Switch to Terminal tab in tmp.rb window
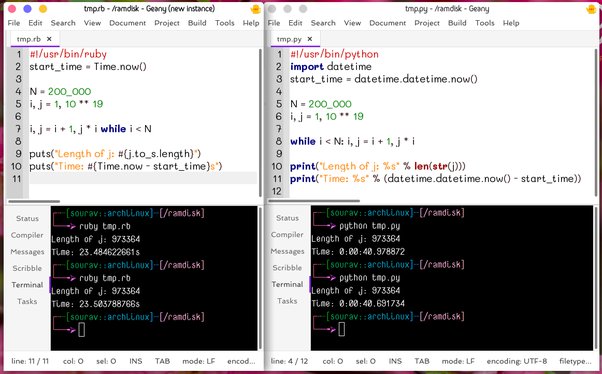This screenshot has width=602, height=374. (27, 285)
